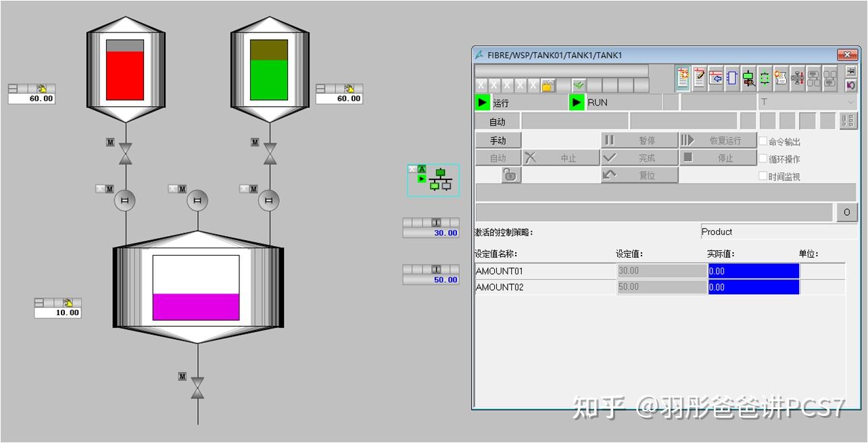The width and height of the screenshot is (868, 443).
Task: Check the 循环操作 option
Action: [763, 158]
